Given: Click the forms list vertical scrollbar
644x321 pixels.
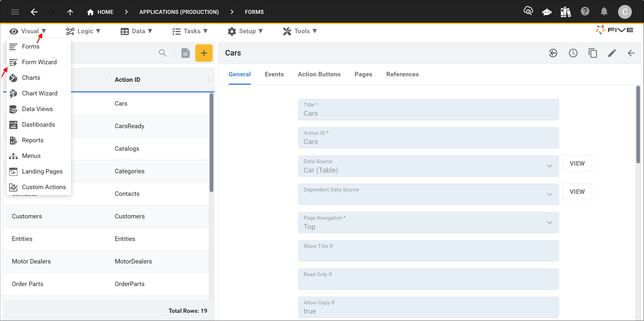Looking at the screenshot, I should click(x=212, y=143).
